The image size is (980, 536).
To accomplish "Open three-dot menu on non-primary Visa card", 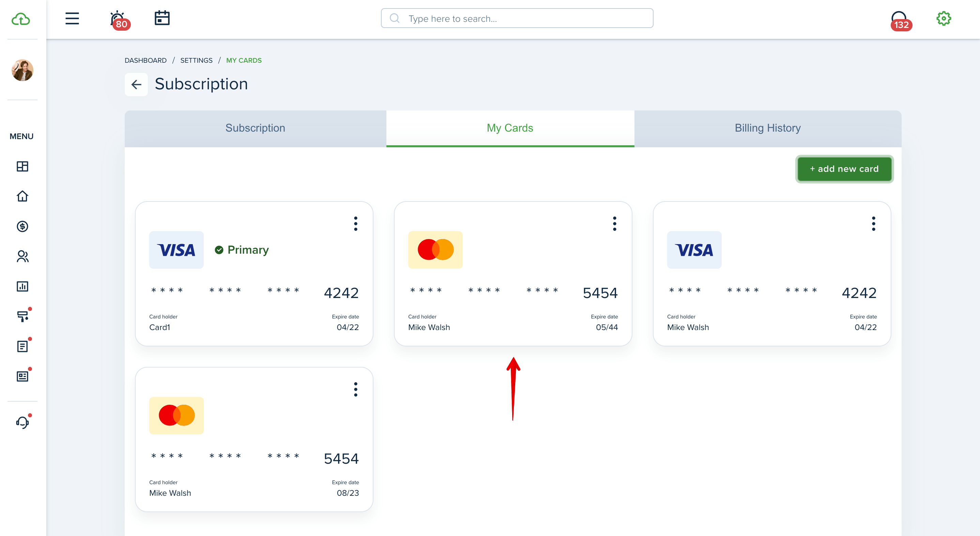I will click(873, 224).
